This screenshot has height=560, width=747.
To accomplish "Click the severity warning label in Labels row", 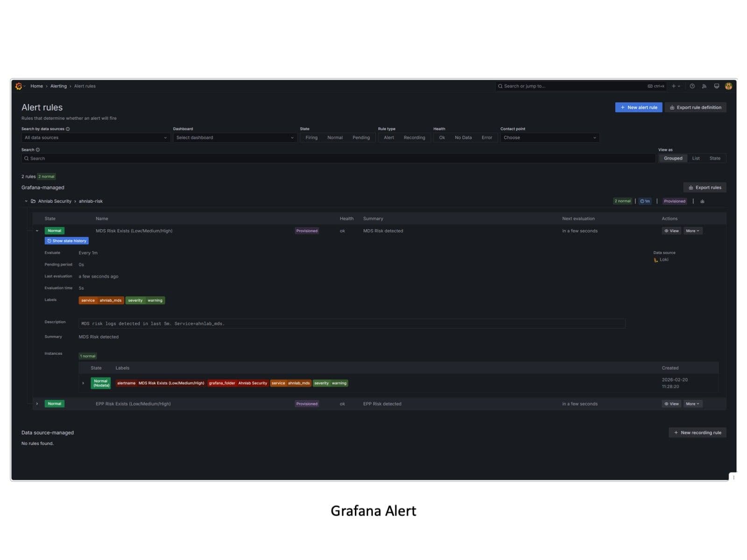I will [145, 301].
